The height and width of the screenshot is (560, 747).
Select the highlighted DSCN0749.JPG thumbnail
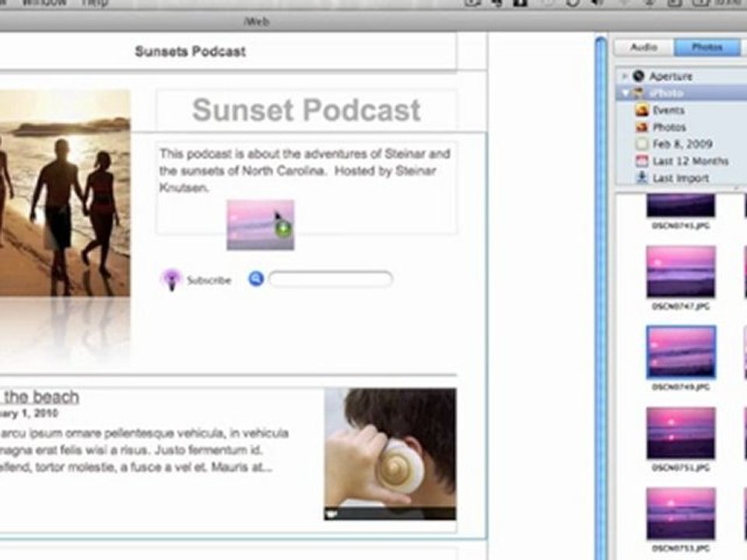click(x=681, y=352)
